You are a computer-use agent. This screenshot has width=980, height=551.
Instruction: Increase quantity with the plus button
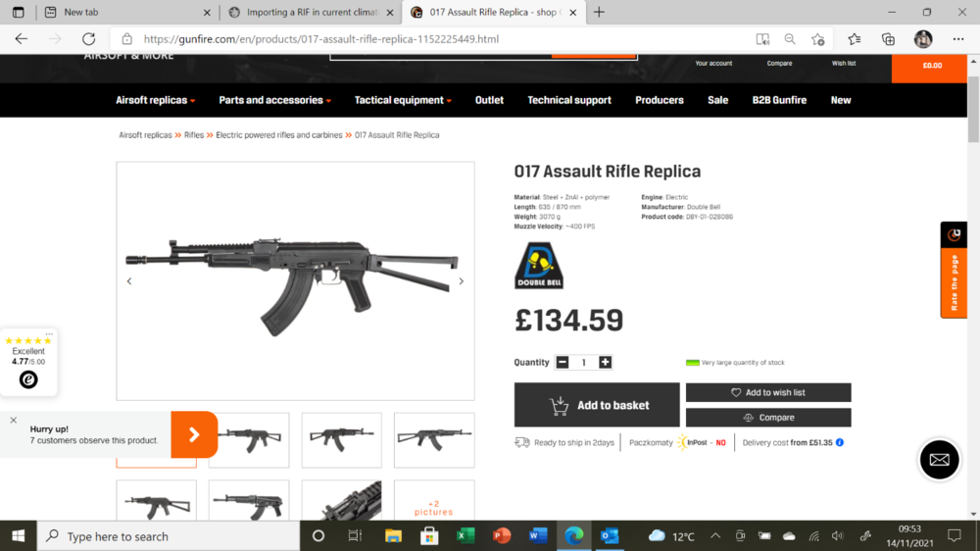coord(605,362)
